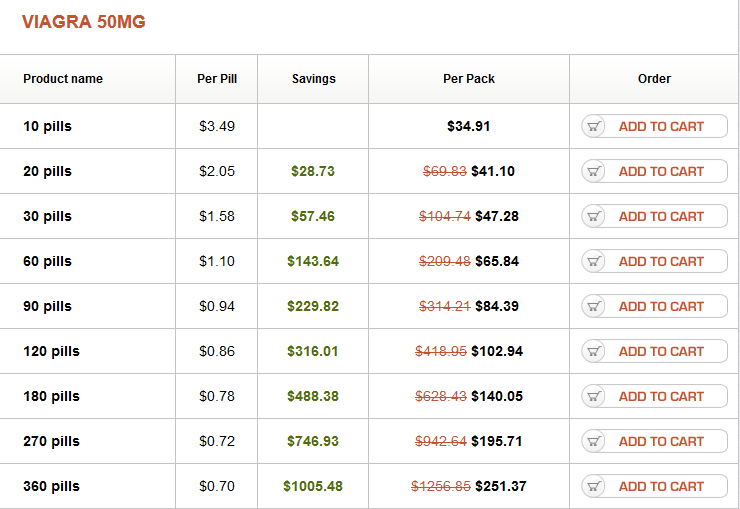
Task: Click the $0.94 per pill price
Action: [x=217, y=306]
